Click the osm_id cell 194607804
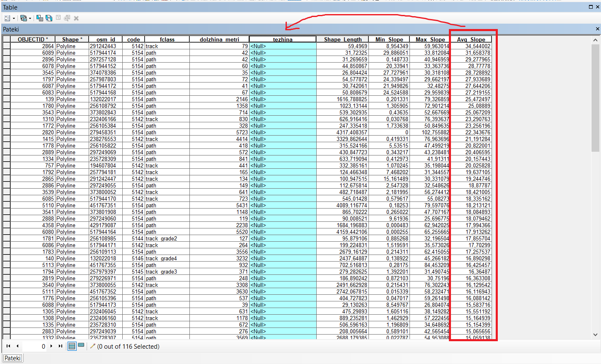601x364 pixels. 106,165
